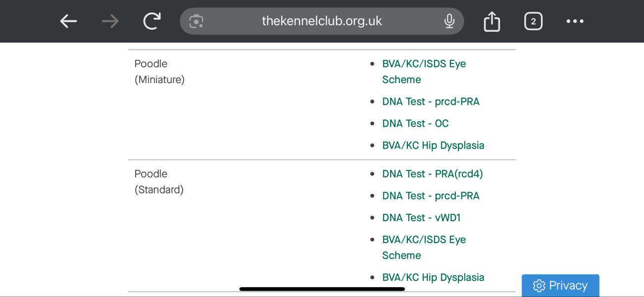Tap the thekennelclub.org.uk address bar
644x297 pixels.
(x=322, y=21)
